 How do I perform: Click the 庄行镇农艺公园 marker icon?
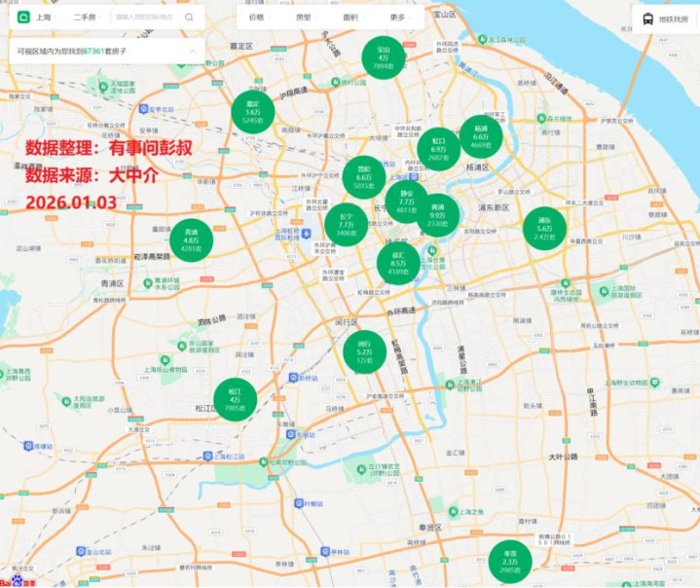tap(361, 469)
